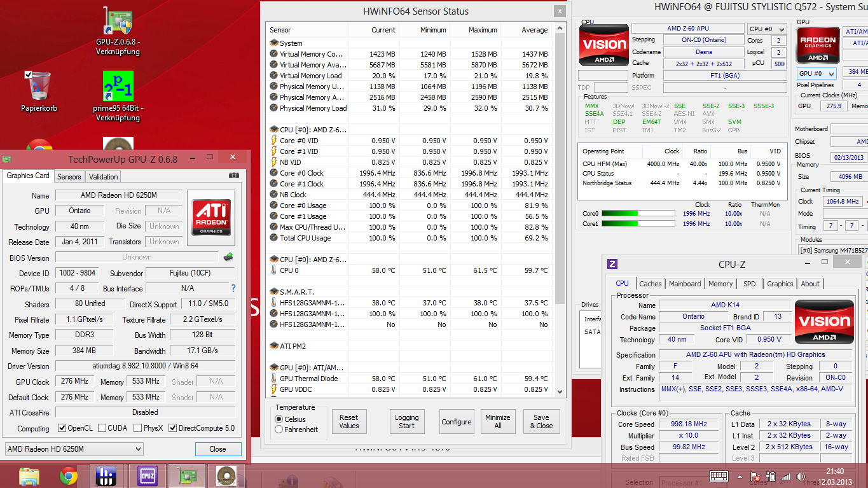The height and width of the screenshot is (488, 868).
Task: Switch to the Graphics tab in CPU-Z
Action: (x=780, y=284)
